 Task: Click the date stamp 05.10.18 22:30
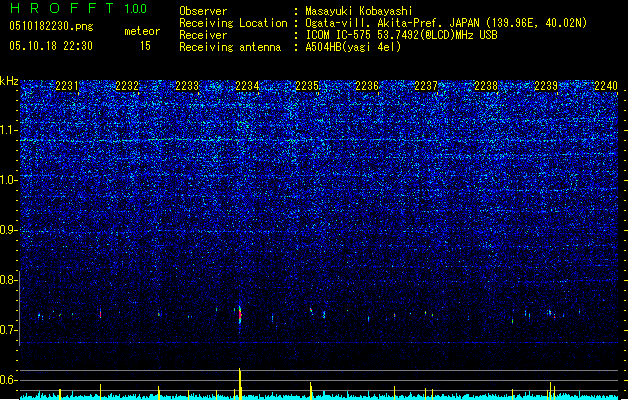pos(51,46)
